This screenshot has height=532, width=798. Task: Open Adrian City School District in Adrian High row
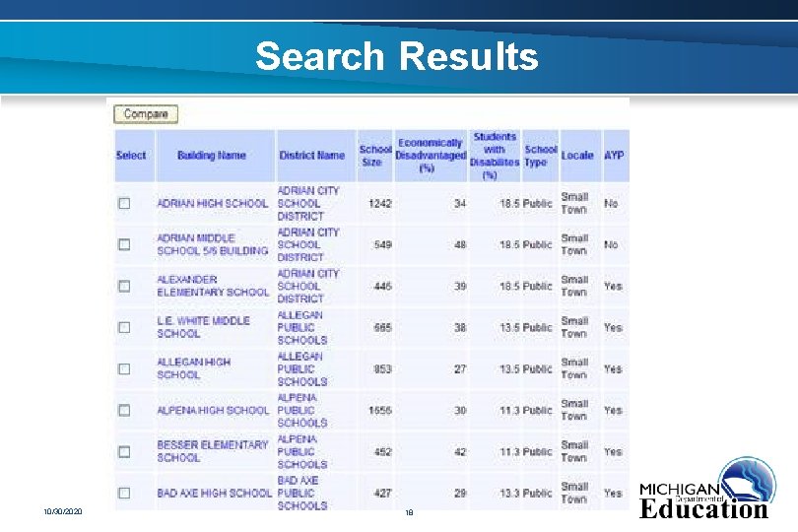[308, 204]
